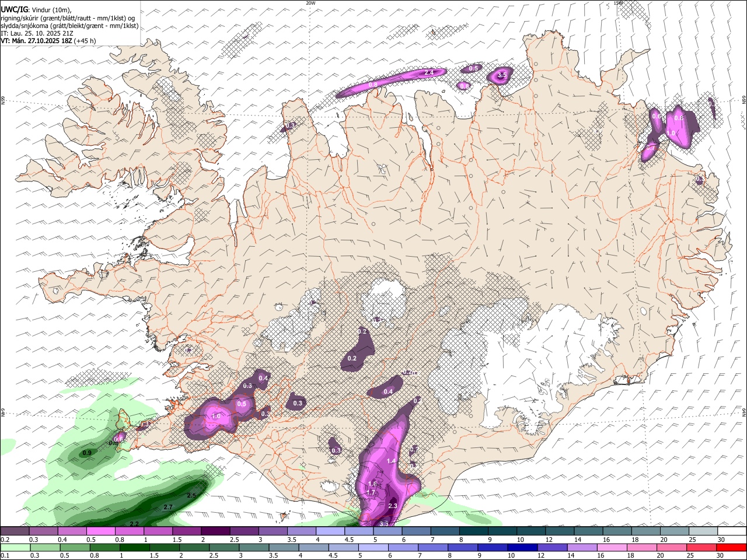The image size is (747, 560).
Task: Click the 1.4 value in the southern magenta area
Action: pos(392,461)
